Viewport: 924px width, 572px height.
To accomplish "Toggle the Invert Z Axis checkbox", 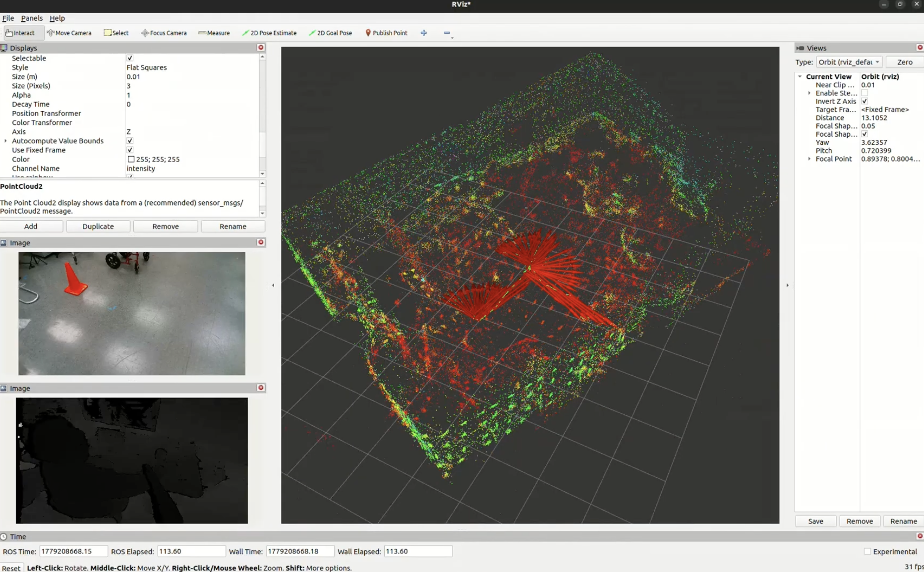I will click(865, 101).
